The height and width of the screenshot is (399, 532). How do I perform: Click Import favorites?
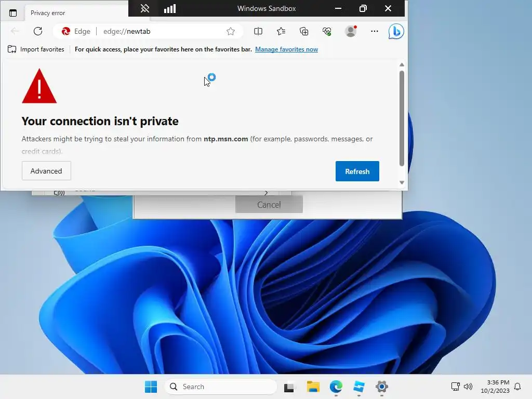click(x=36, y=49)
